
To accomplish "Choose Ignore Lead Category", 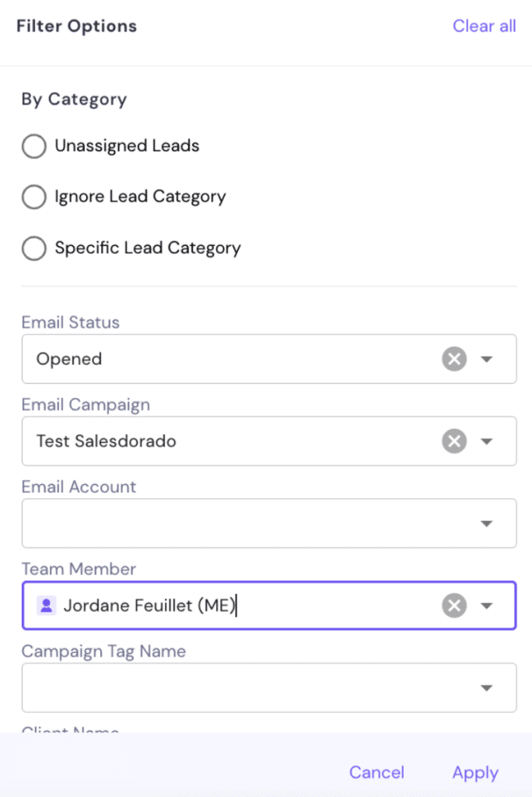I will [x=33, y=197].
